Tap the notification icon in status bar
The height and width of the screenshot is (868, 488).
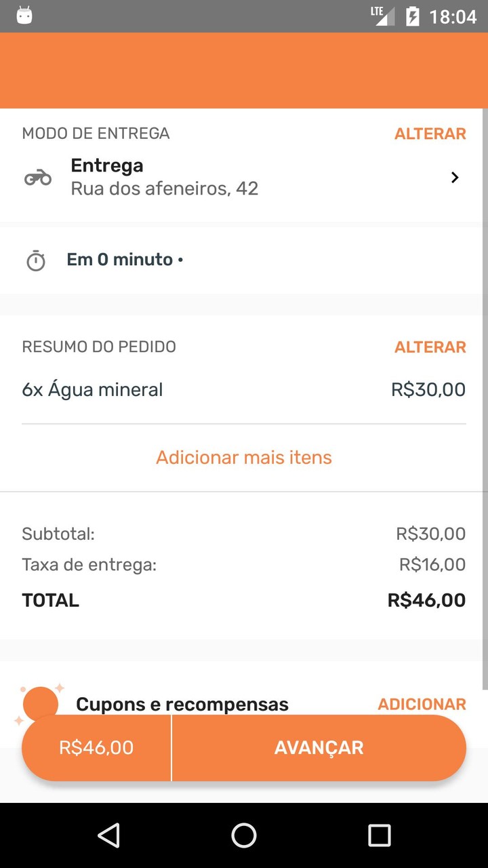[24, 16]
